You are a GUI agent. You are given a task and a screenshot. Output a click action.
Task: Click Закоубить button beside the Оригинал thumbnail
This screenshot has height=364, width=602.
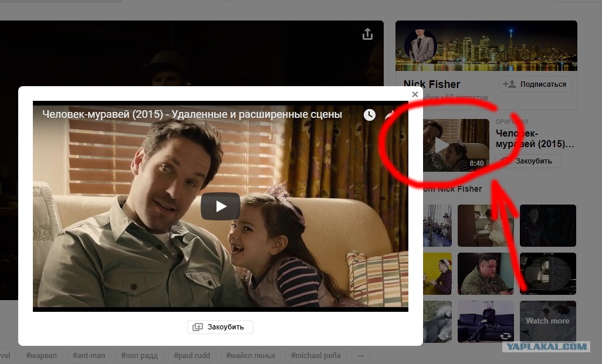[528, 161]
